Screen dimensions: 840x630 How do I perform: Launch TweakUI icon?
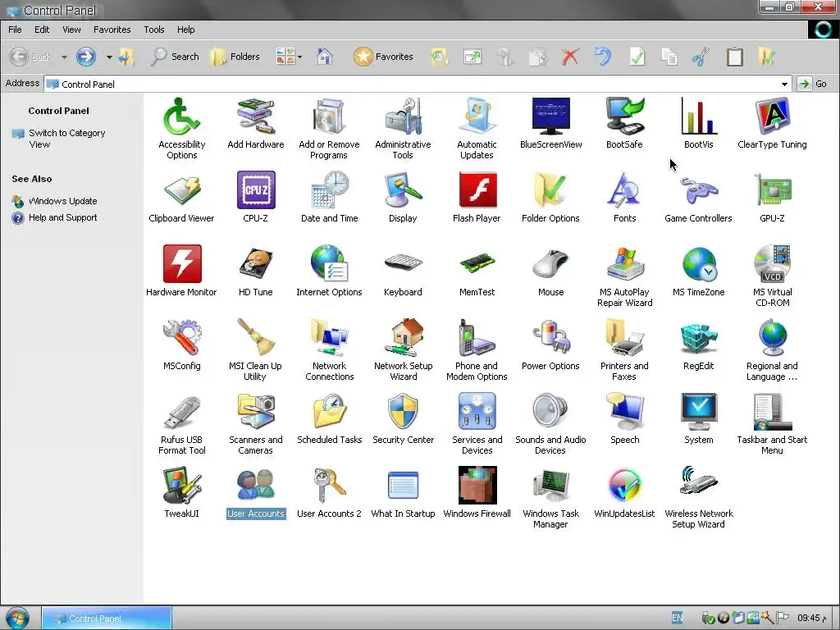181,486
